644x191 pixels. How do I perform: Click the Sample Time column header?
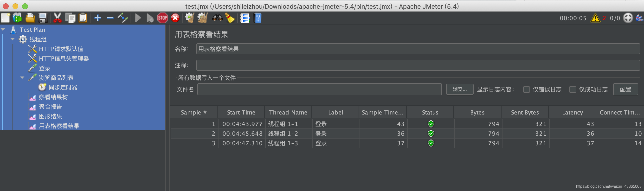(383, 113)
